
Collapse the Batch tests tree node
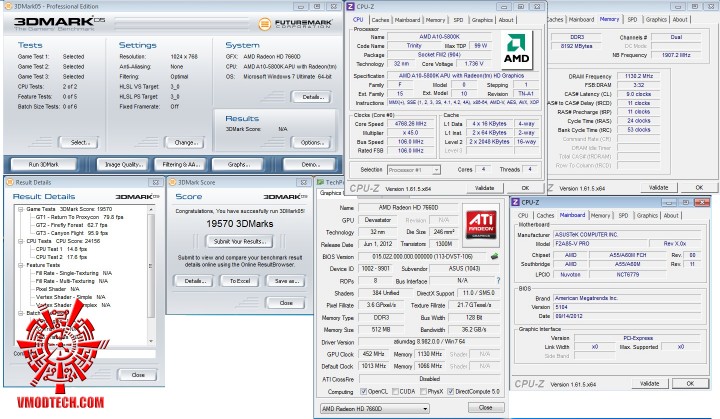coord(21,313)
